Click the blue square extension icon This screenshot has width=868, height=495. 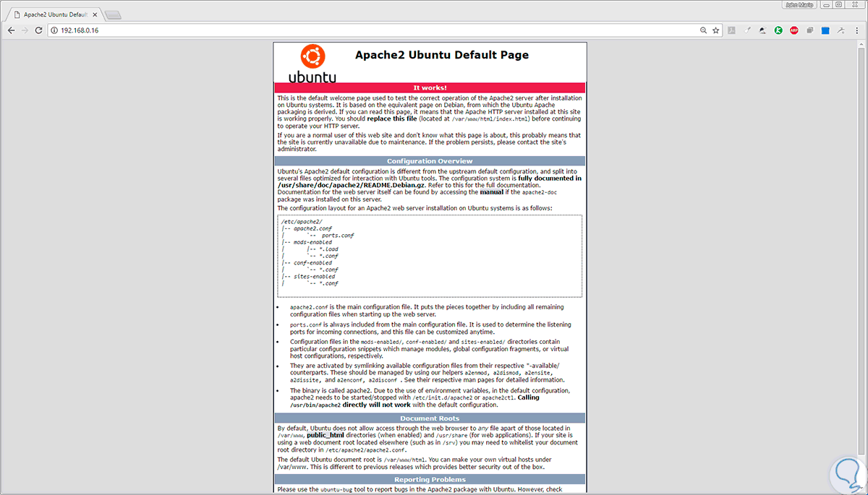coord(825,30)
